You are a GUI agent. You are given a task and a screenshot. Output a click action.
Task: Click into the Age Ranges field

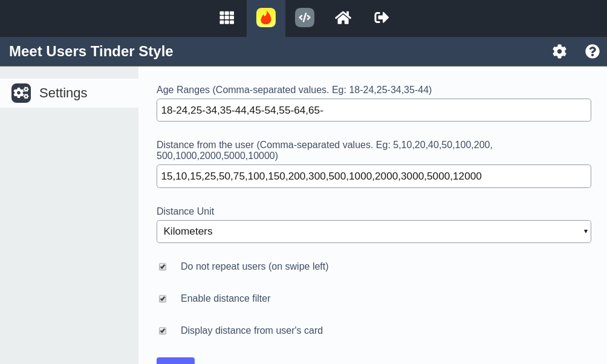coord(373,110)
